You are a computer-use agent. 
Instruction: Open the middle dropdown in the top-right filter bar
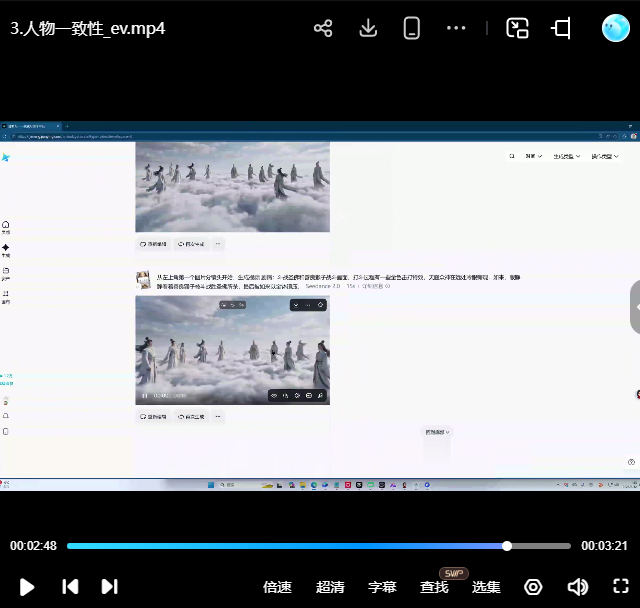[567, 156]
